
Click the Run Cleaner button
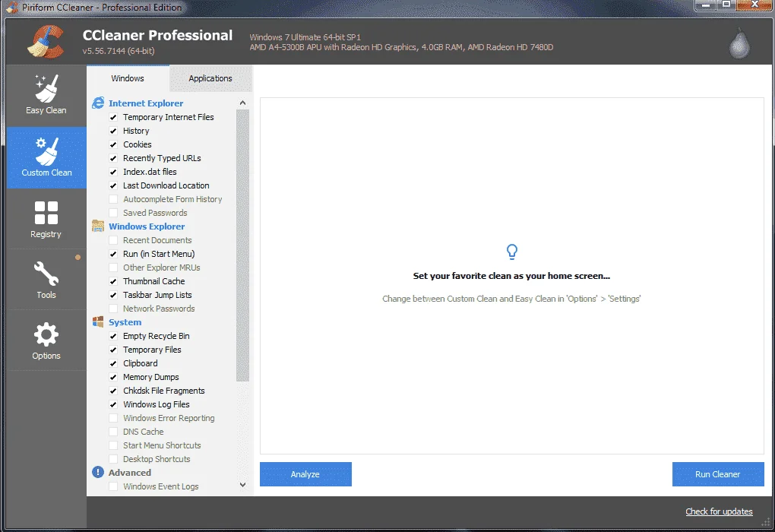coord(718,474)
